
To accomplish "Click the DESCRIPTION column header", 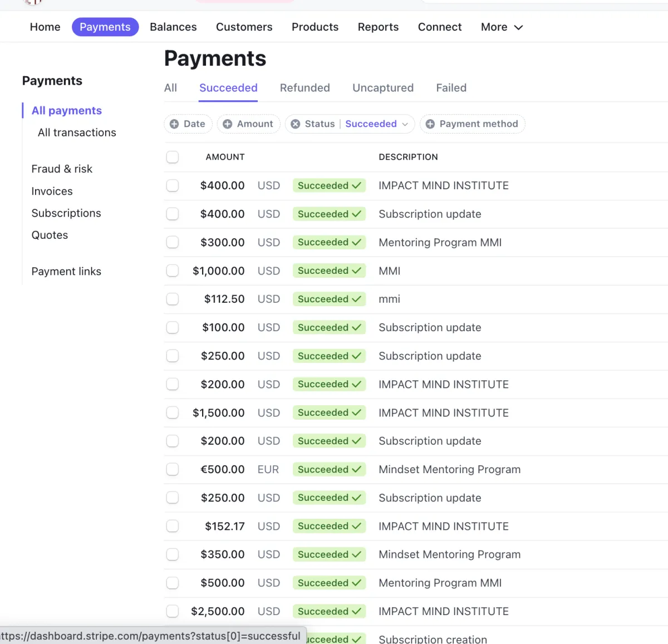I will pos(408,157).
